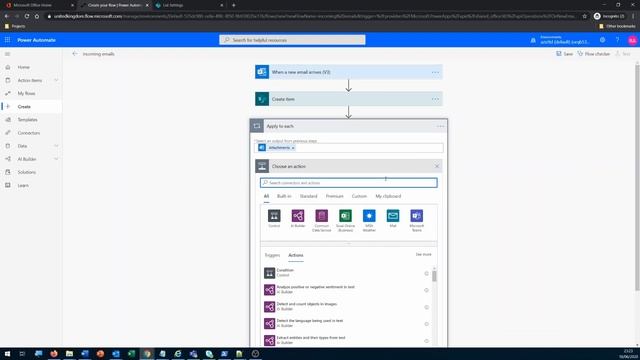Show info for Detect and count objects
The height and width of the screenshot is (360, 640).
426,307
